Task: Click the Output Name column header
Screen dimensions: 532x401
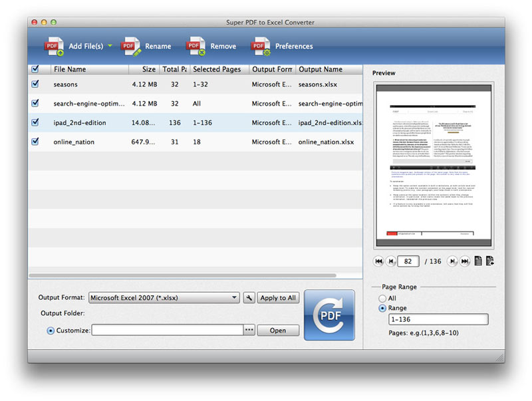Action: (x=329, y=69)
